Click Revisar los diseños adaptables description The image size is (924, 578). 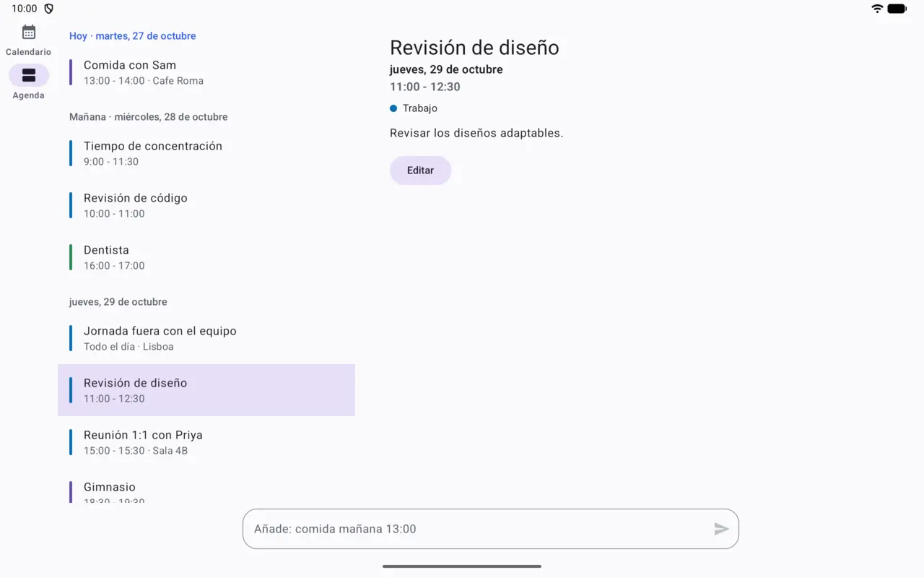476,133
